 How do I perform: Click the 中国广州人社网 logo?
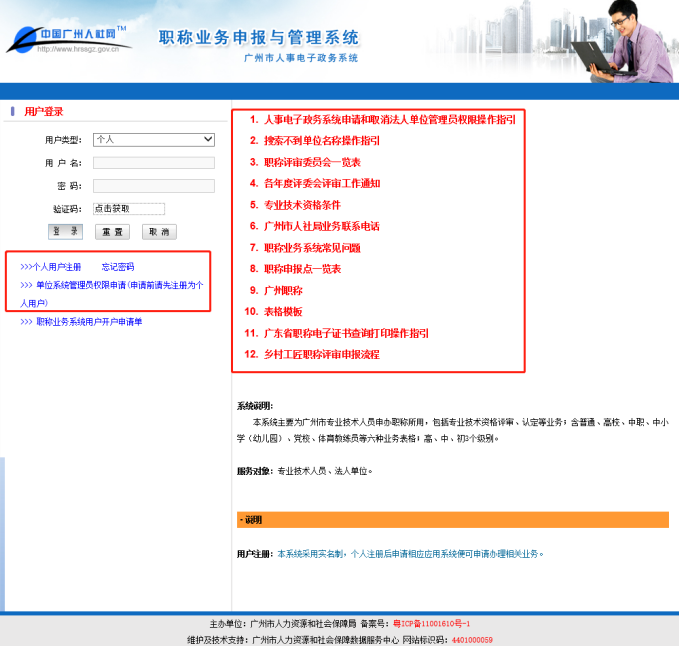(x=67, y=39)
